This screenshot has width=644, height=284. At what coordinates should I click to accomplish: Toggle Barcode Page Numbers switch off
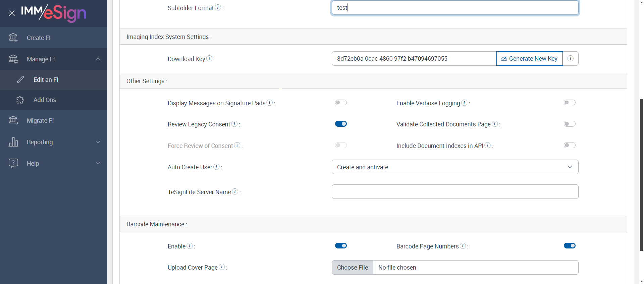coord(570,246)
